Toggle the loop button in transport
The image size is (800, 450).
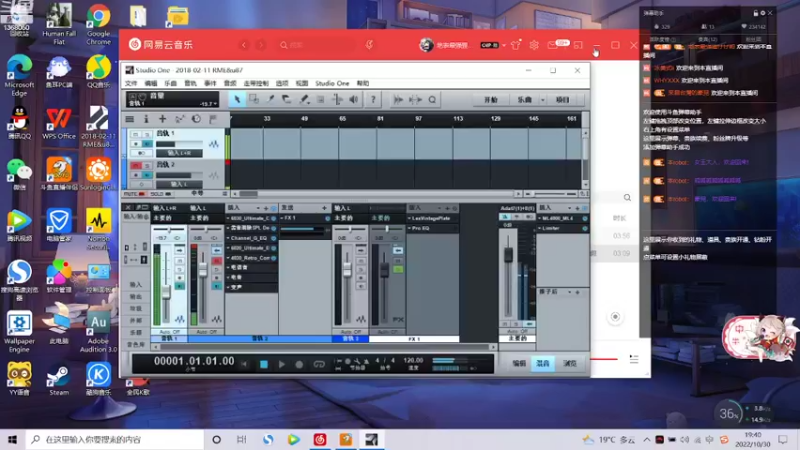(319, 364)
